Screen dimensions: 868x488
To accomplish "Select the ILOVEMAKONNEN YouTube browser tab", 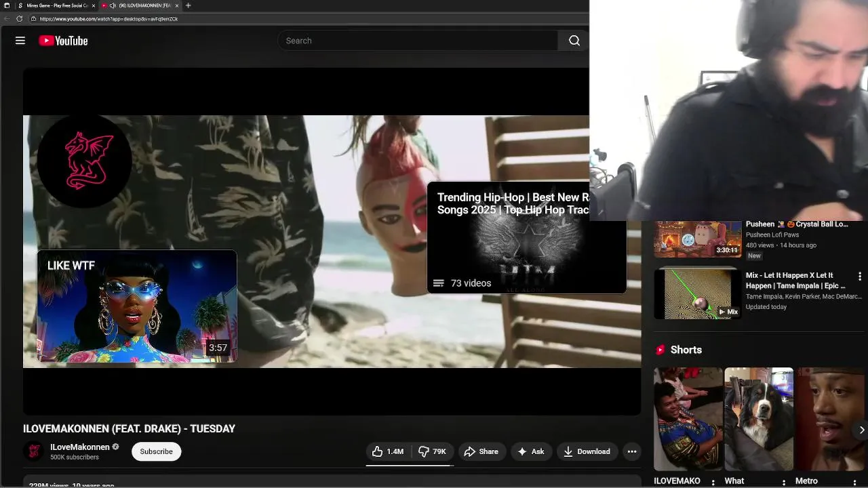I will (140, 5).
